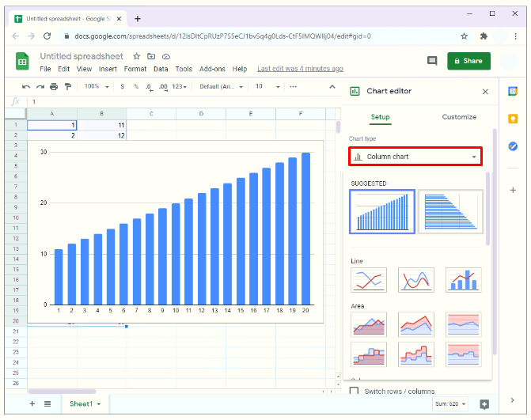Click the Redo icon in toolbar

point(40,87)
